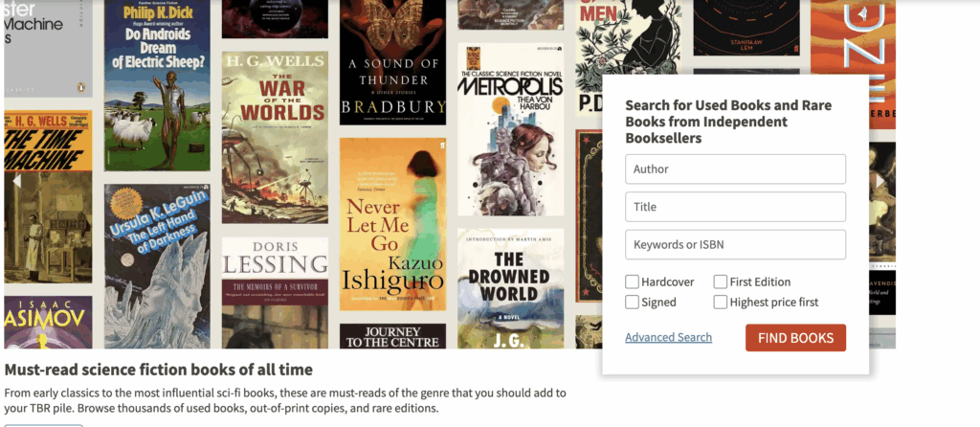Check the Hardcover checkbox

pos(632,282)
